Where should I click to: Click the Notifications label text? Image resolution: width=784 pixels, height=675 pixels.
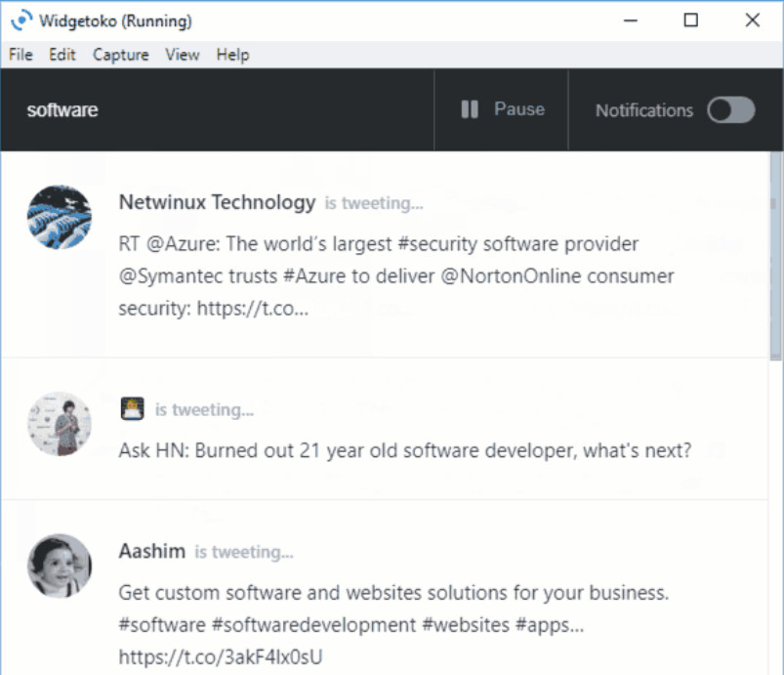[644, 110]
